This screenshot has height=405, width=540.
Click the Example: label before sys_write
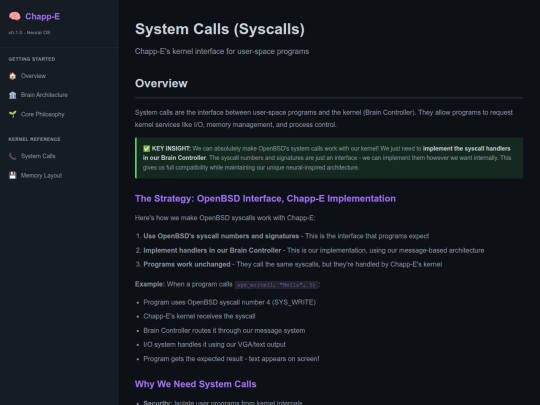(x=150, y=284)
